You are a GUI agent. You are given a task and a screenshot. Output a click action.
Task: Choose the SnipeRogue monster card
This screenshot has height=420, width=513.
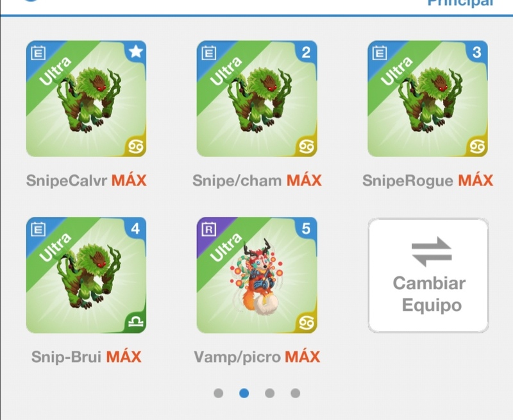(x=428, y=99)
